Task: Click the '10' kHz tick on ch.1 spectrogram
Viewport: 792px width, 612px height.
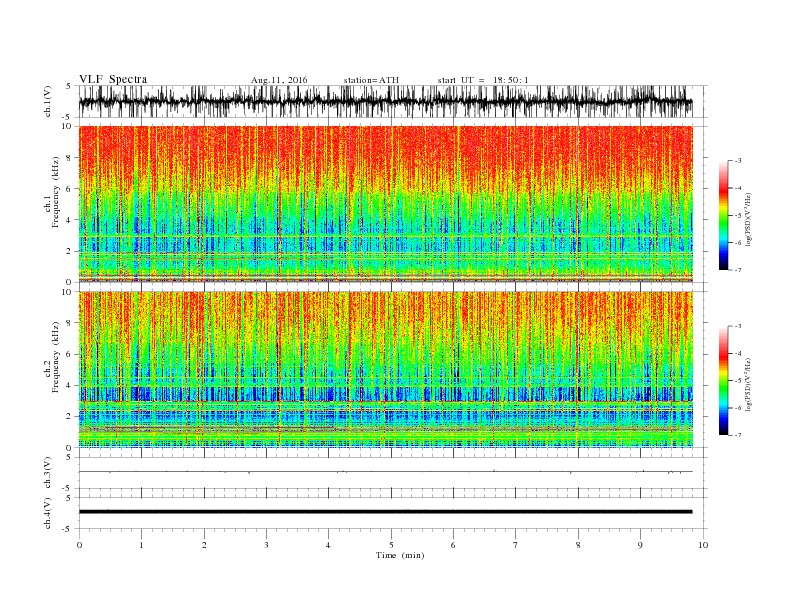Action: pos(68,126)
